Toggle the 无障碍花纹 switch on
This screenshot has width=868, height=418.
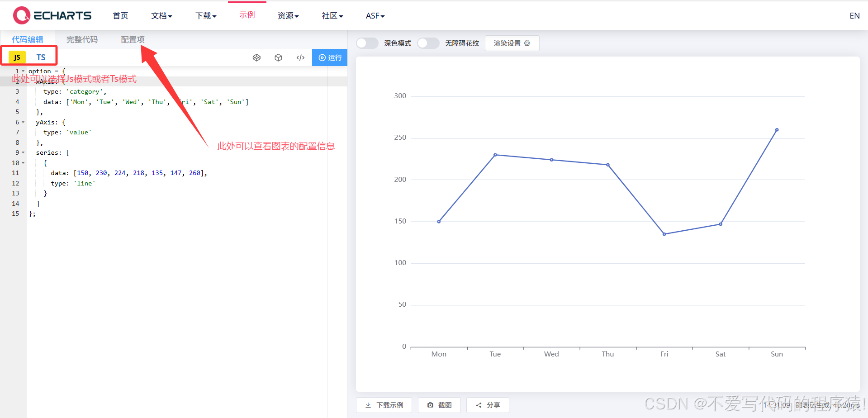point(428,43)
